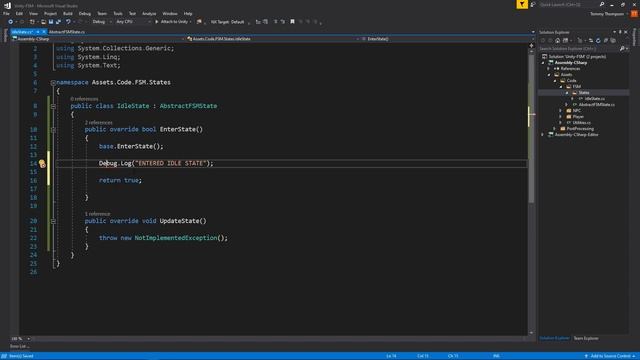Open the Project menu
The height and width of the screenshot is (360, 640).
51,13
